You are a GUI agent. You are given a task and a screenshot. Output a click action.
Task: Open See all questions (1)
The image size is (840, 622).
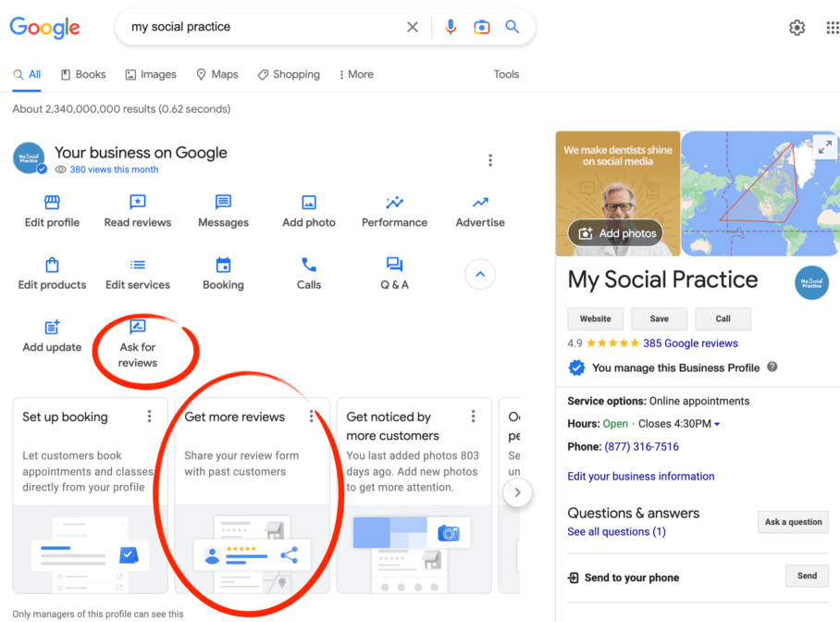click(x=617, y=531)
